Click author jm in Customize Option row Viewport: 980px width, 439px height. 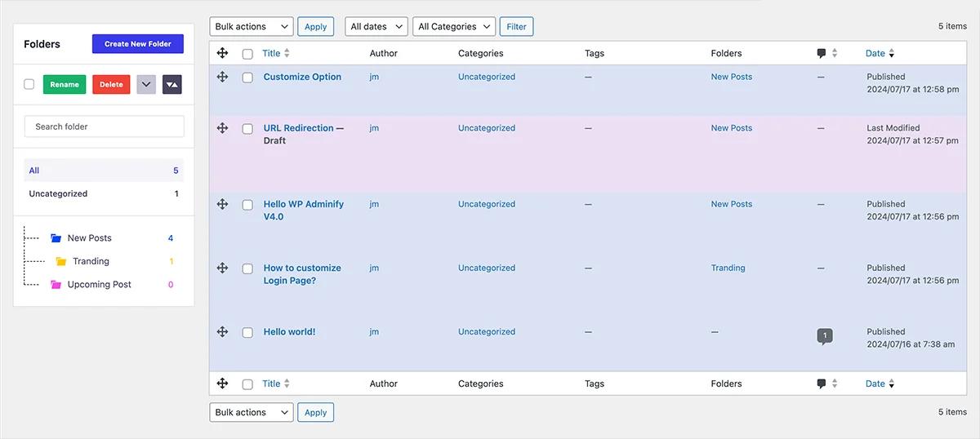(x=374, y=77)
